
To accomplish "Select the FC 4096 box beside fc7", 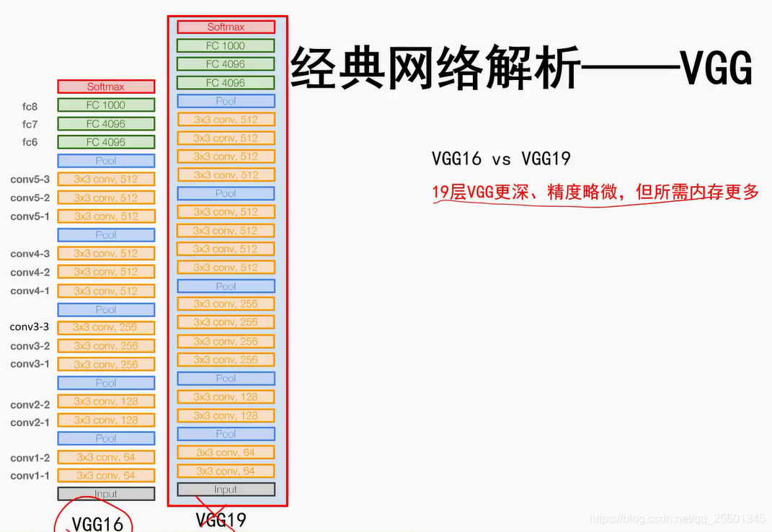I will tap(106, 124).
